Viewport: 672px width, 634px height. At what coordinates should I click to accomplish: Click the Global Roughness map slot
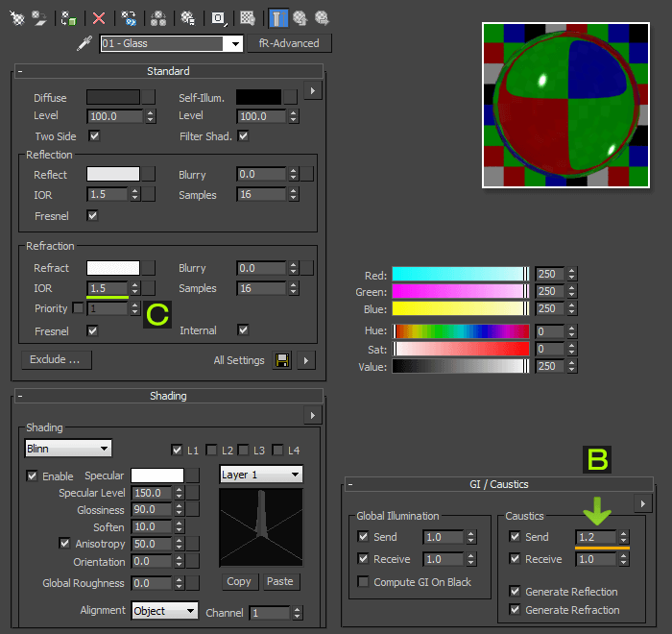(193, 583)
